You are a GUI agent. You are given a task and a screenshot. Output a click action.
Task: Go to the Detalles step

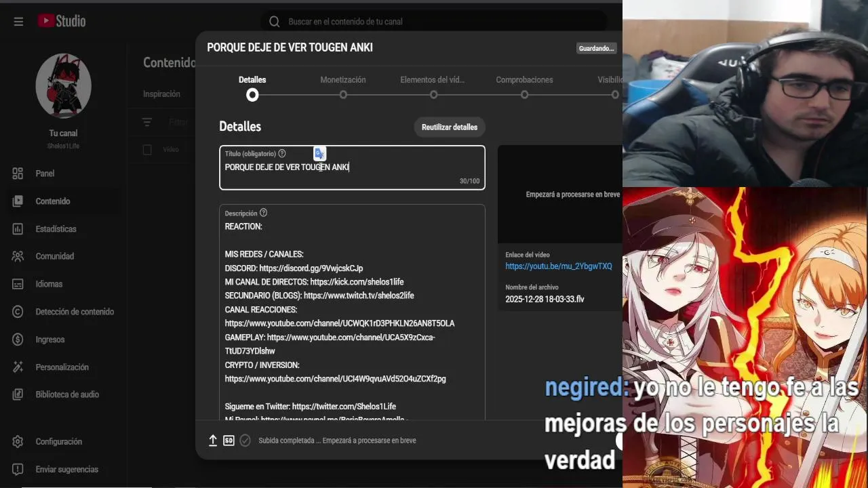(252, 80)
